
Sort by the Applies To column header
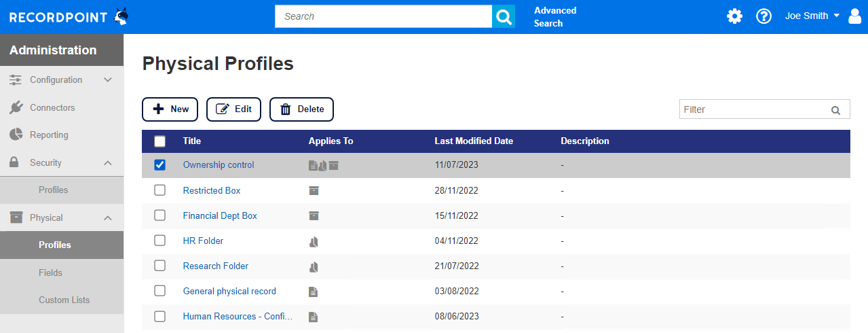click(x=331, y=141)
